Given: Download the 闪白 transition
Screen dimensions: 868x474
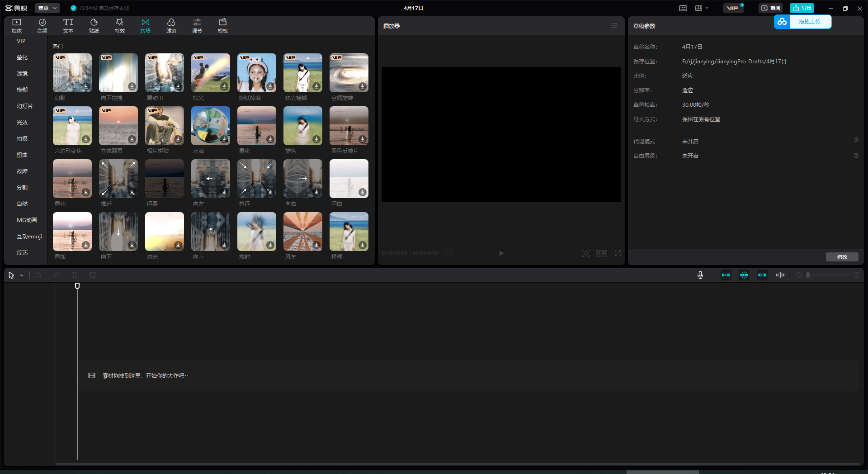Looking at the screenshot, I should click(x=363, y=192).
